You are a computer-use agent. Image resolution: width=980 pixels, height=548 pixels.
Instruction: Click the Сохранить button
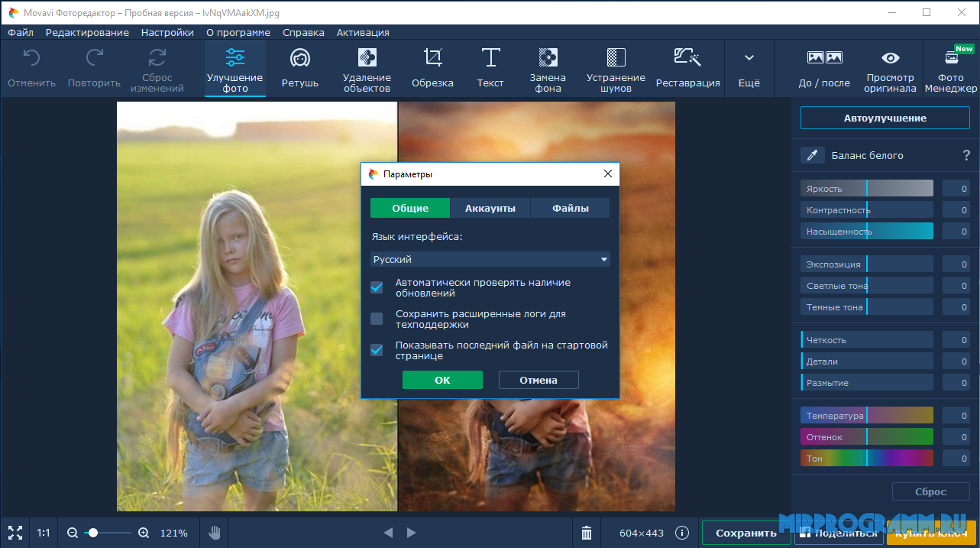(x=746, y=533)
